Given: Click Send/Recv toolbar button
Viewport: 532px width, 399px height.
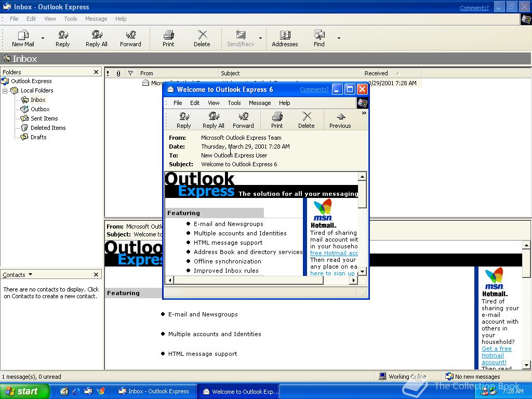Looking at the screenshot, I should 241,38.
